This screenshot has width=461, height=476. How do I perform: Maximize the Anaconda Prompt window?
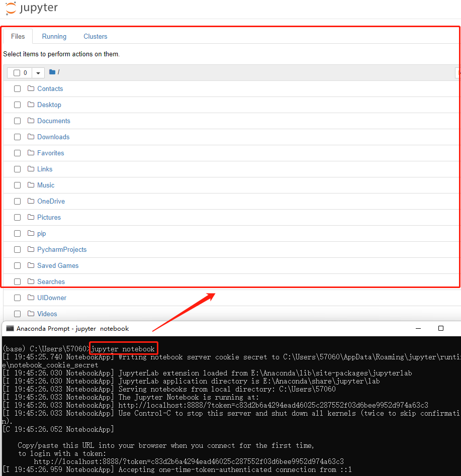441,328
